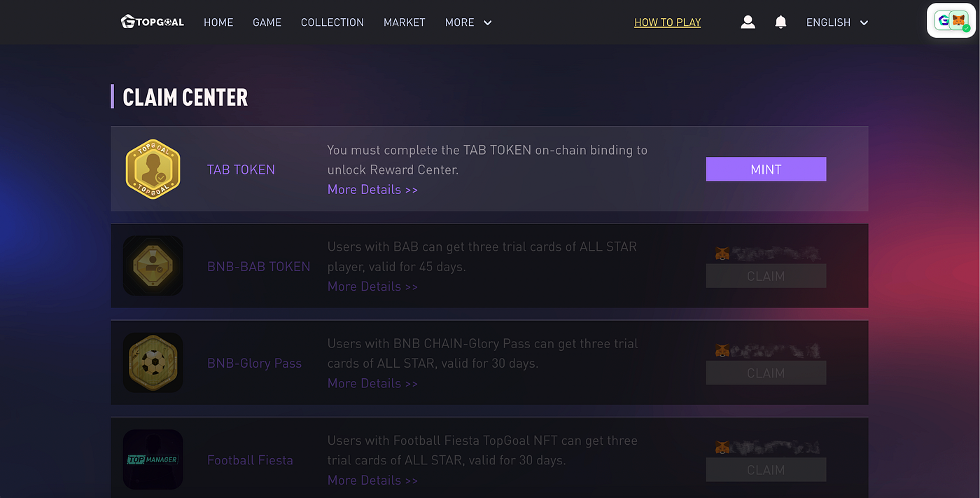The height and width of the screenshot is (498, 980).
Task: Click the blurred wallet address in Football Fiesta row
Action: click(776, 447)
